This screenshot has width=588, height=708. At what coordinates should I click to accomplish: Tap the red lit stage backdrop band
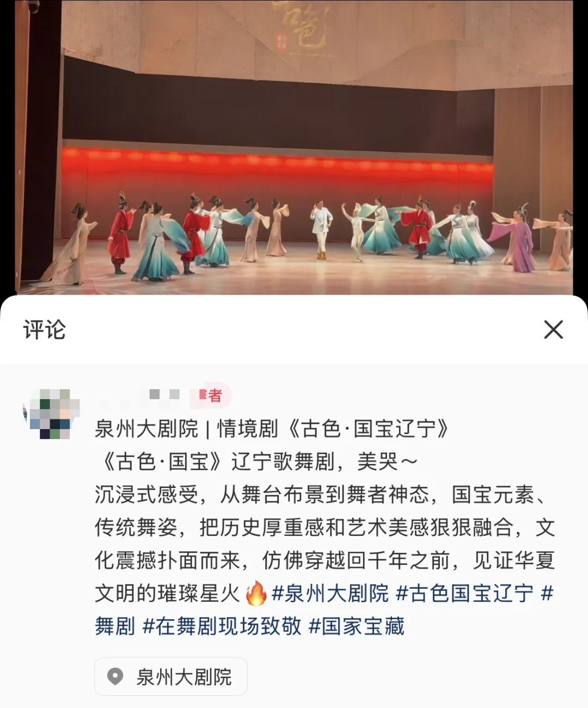[278, 162]
